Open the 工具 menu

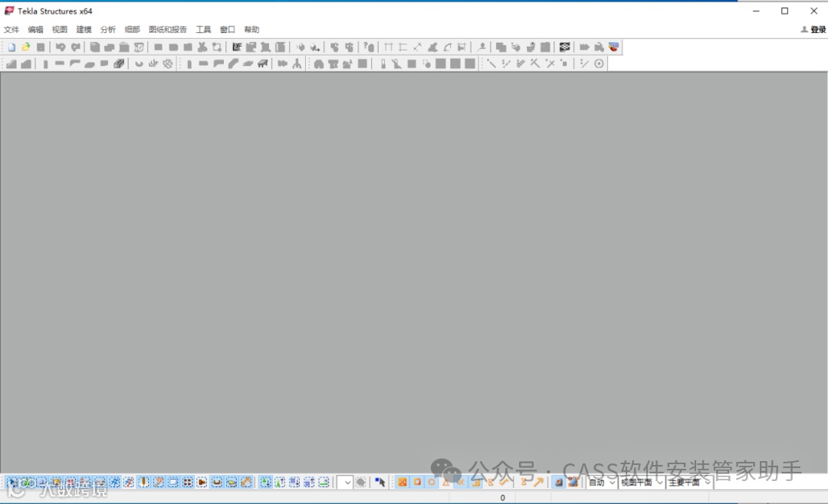pyautogui.click(x=203, y=30)
